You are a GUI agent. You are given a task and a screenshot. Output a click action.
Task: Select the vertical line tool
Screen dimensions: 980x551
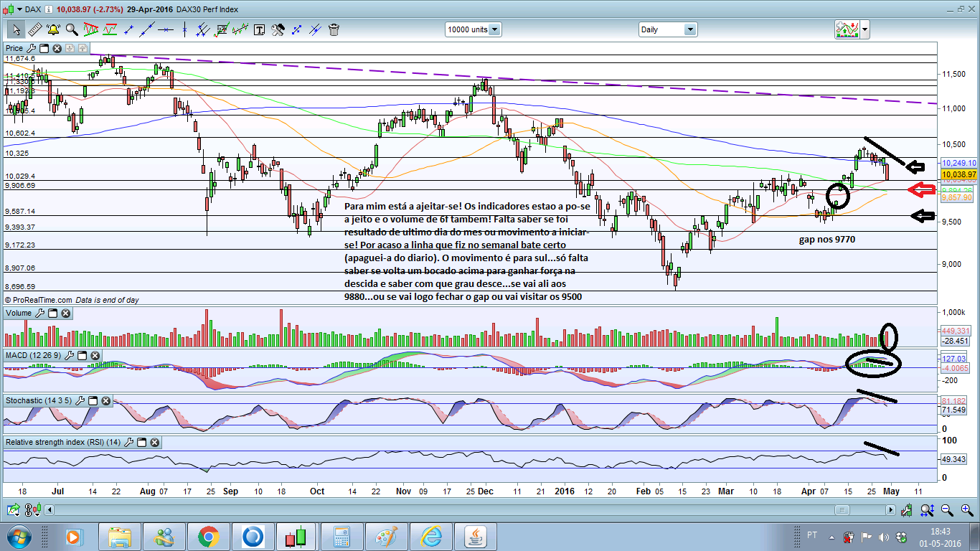[x=184, y=29]
